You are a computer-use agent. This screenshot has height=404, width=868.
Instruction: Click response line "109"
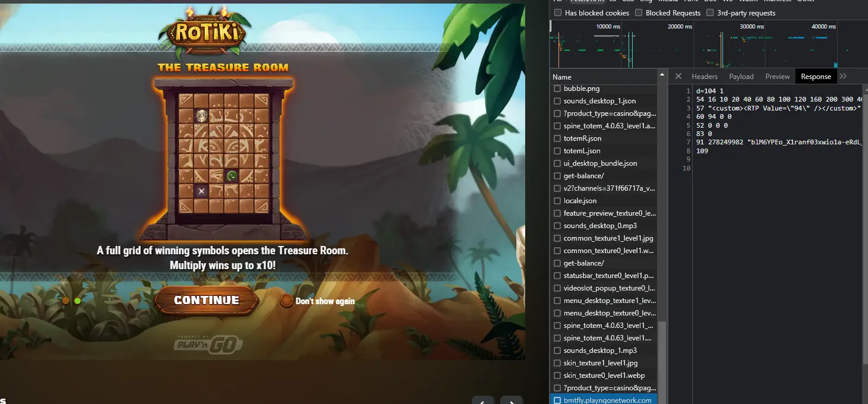tap(702, 151)
